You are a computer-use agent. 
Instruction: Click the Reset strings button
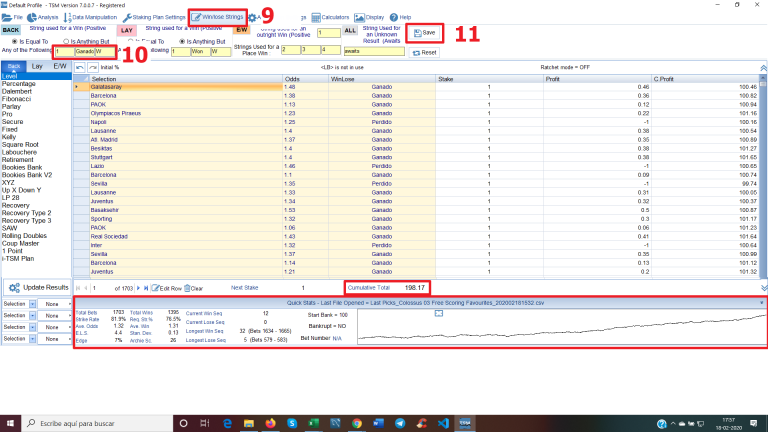[x=424, y=52]
